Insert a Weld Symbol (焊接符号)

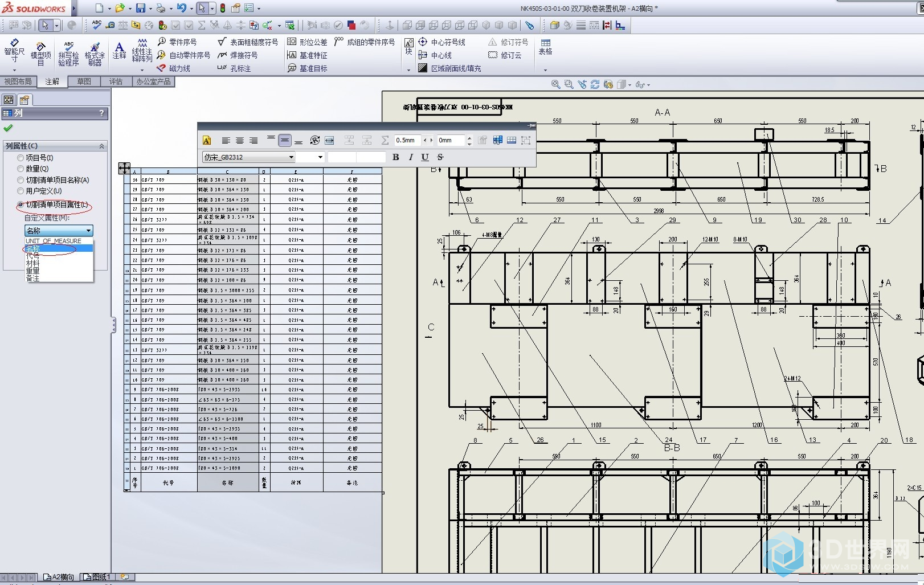238,55
